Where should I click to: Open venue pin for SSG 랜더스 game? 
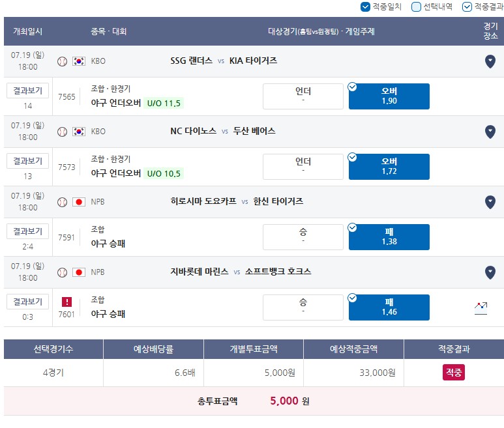coord(490,61)
